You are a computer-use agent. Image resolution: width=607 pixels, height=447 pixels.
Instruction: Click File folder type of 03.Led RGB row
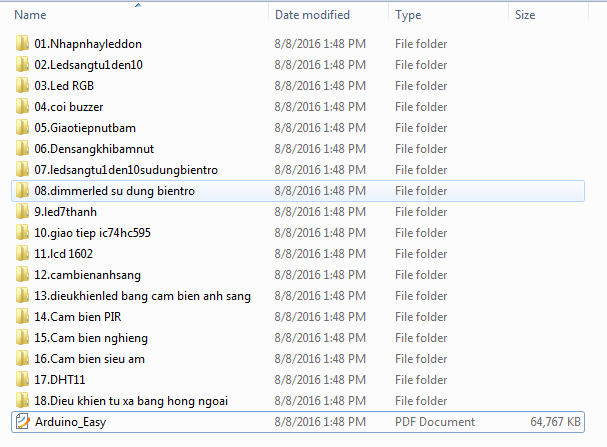tap(421, 86)
